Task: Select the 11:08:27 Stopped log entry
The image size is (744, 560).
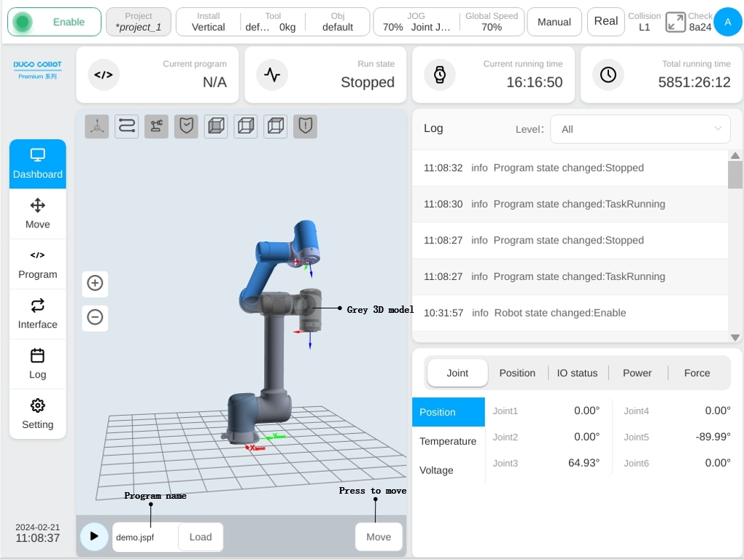Action: [x=570, y=241]
